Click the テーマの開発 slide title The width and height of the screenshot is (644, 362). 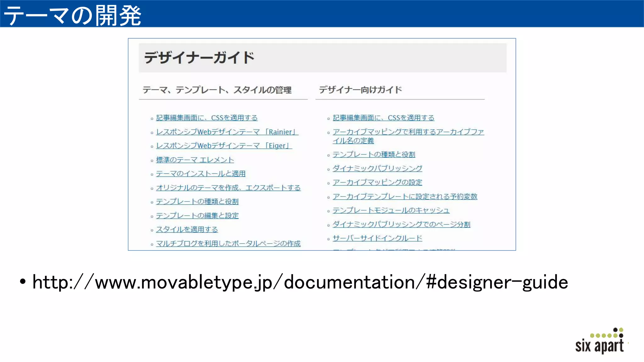(x=72, y=15)
